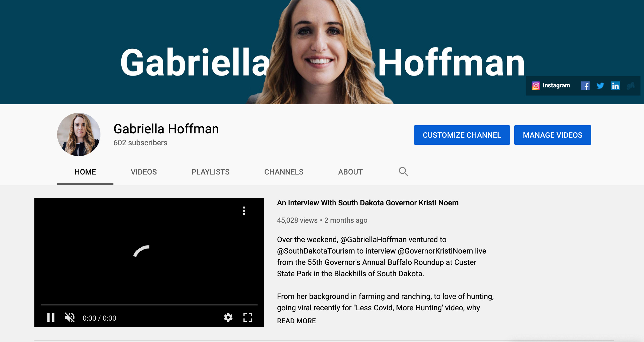The height and width of the screenshot is (342, 644).
Task: Go to the About tab
Action: coord(350,172)
